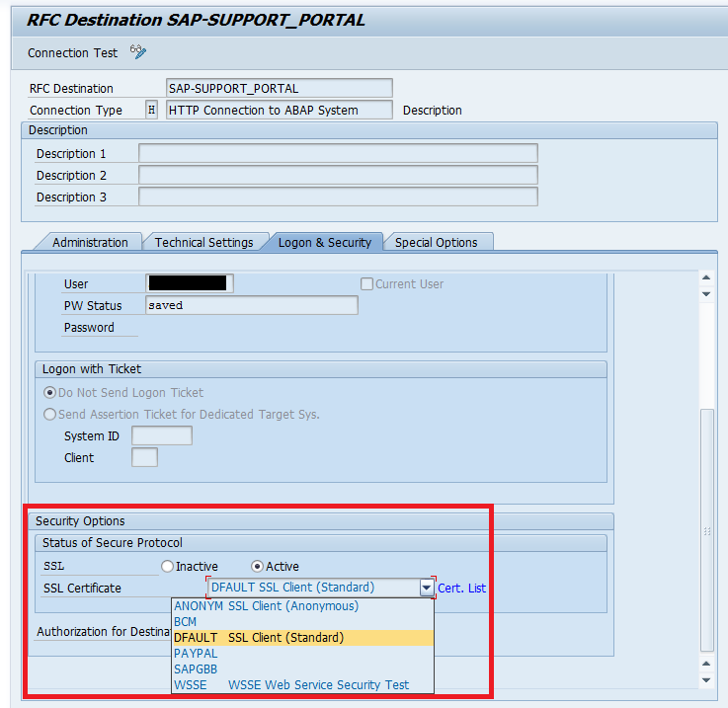The width and height of the screenshot is (728, 708).
Task: Open the Cert. List link
Action: [x=461, y=589]
